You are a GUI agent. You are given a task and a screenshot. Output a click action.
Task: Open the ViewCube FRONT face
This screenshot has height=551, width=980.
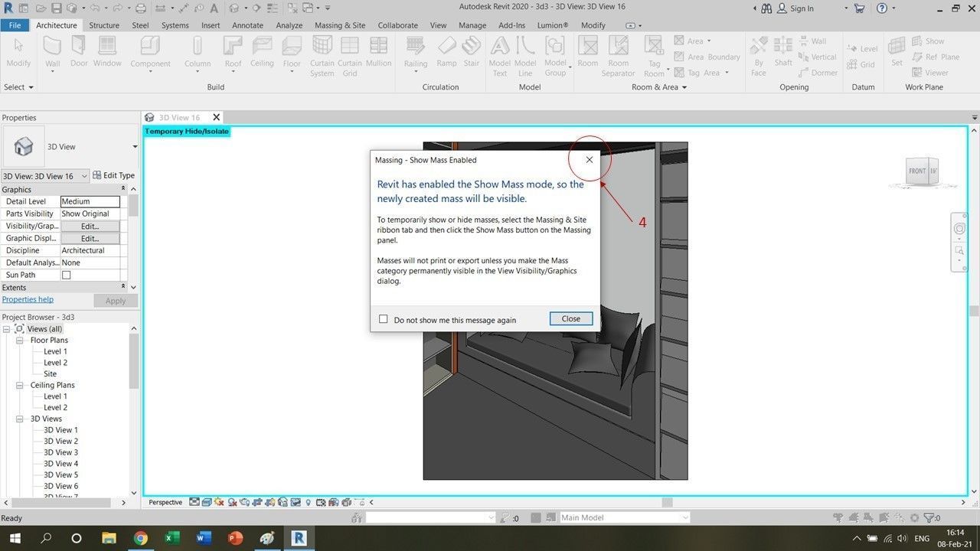click(x=916, y=171)
